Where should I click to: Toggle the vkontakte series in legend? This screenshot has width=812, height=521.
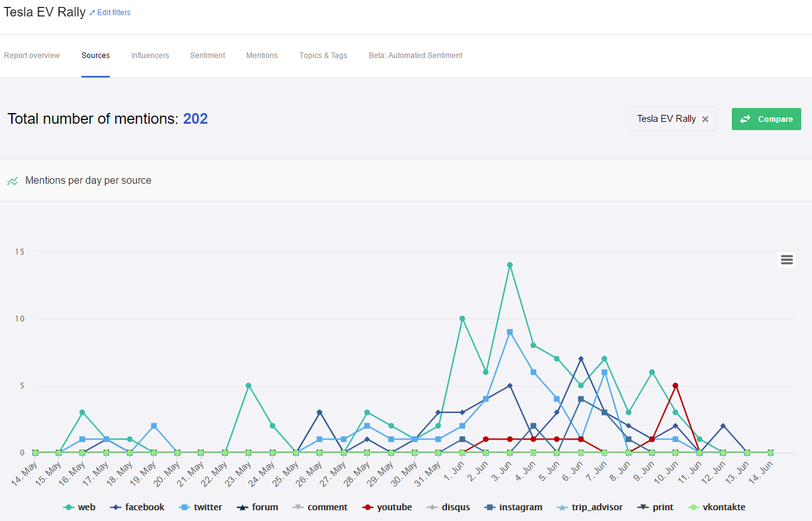(x=717, y=507)
